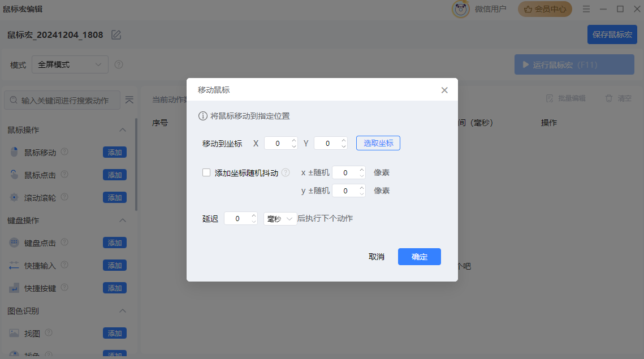Open the 全屏模式 mode dropdown
Image resolution: width=644 pixels, height=359 pixels.
(x=70, y=64)
